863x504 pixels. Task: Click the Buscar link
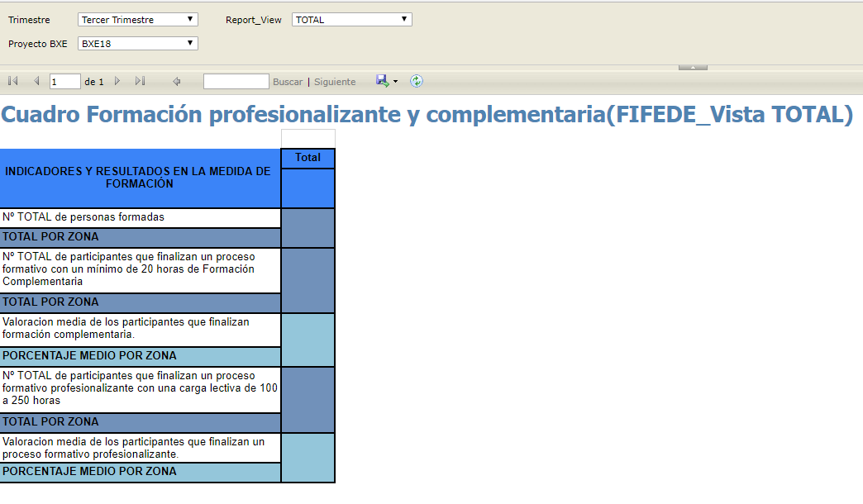tap(288, 82)
